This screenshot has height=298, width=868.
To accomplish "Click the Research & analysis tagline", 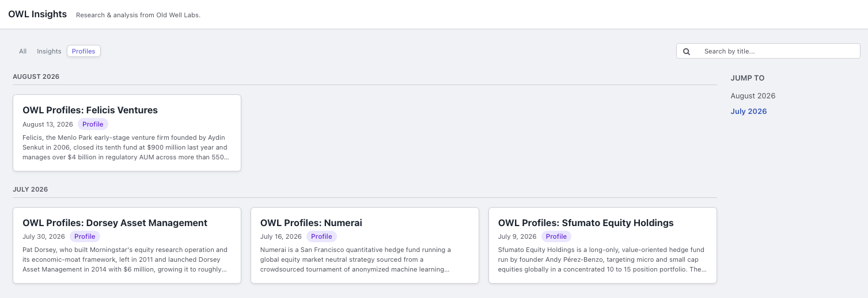I will [x=138, y=15].
